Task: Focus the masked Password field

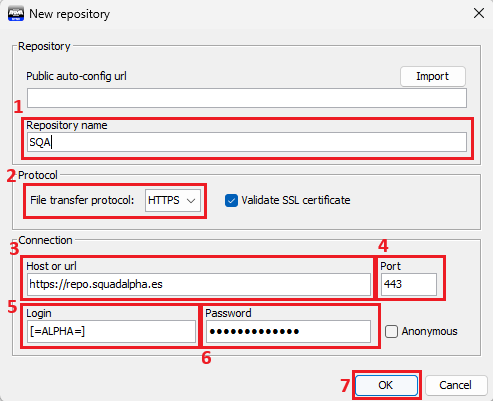Action: 288,331
